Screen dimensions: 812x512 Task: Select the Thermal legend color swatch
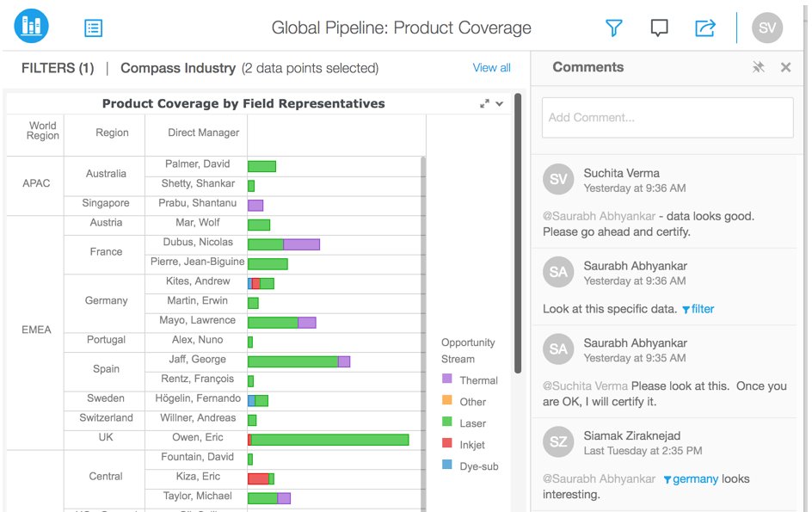pyautogui.click(x=447, y=379)
